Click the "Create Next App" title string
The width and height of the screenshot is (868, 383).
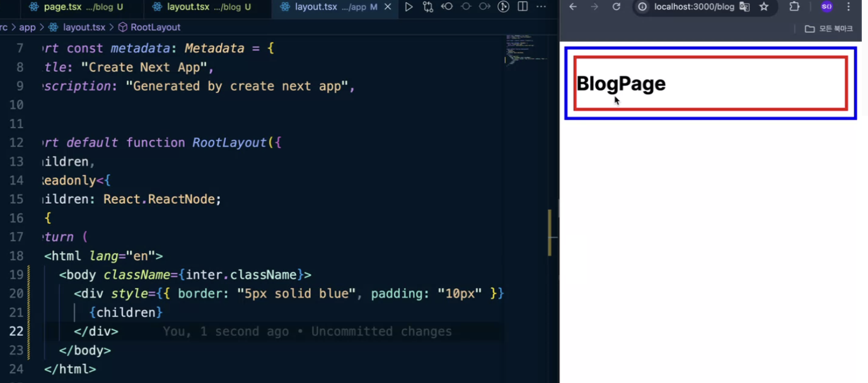(x=144, y=67)
